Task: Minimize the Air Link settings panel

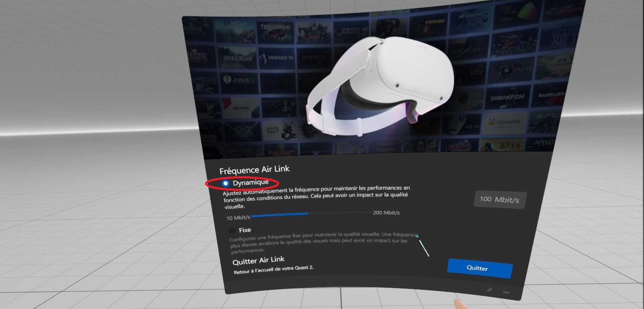Action: pyautogui.click(x=506, y=292)
